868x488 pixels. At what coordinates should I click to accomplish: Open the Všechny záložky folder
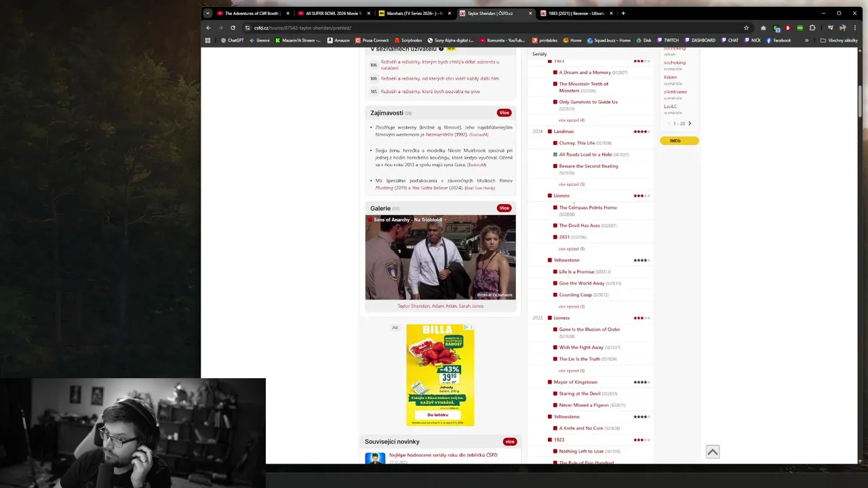pos(839,41)
